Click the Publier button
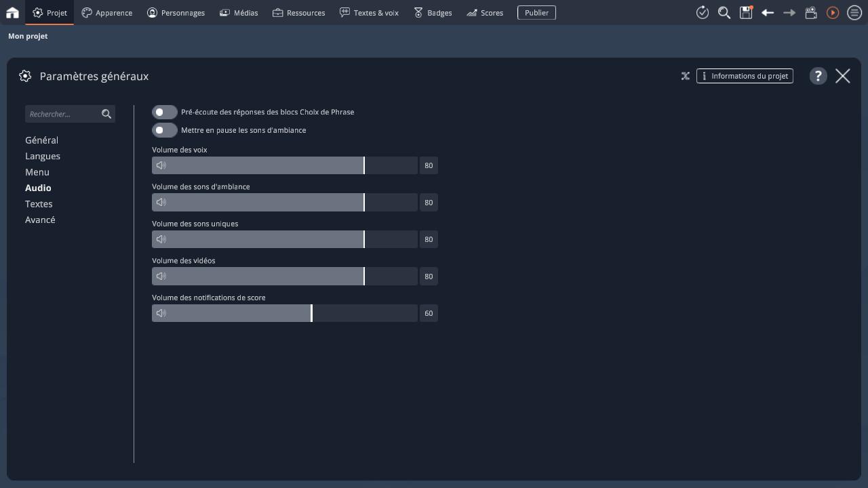The image size is (868, 488). coord(536,12)
